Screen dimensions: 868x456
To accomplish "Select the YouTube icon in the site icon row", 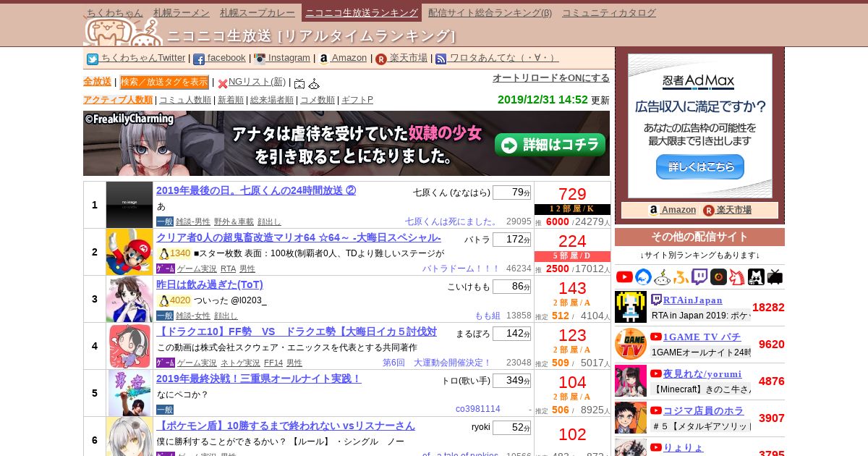I will (x=624, y=277).
